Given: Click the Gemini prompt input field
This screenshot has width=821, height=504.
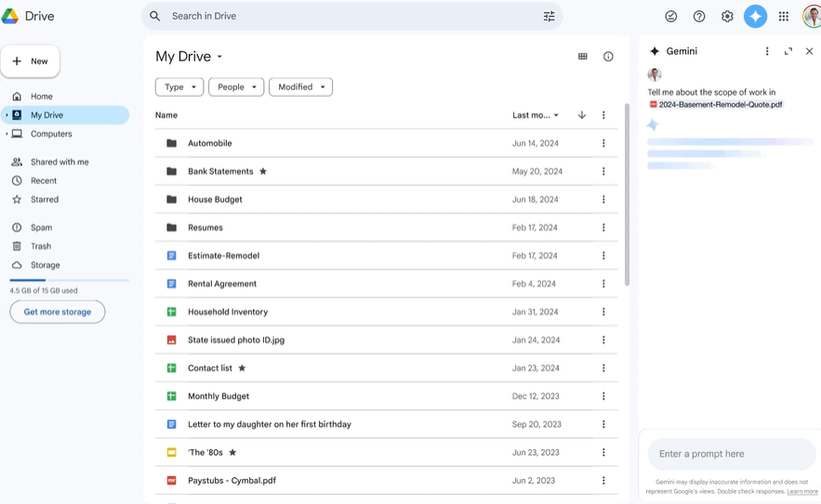Looking at the screenshot, I should (x=731, y=454).
